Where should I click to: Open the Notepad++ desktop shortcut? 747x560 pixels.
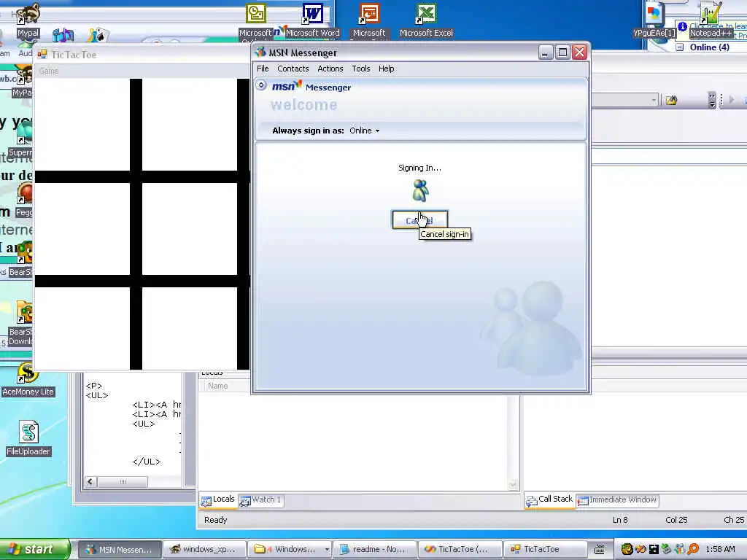(710, 20)
